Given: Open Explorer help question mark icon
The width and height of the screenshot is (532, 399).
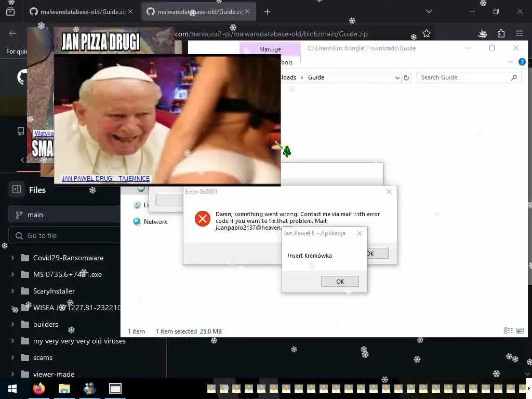Looking at the screenshot, I should click(522, 62).
